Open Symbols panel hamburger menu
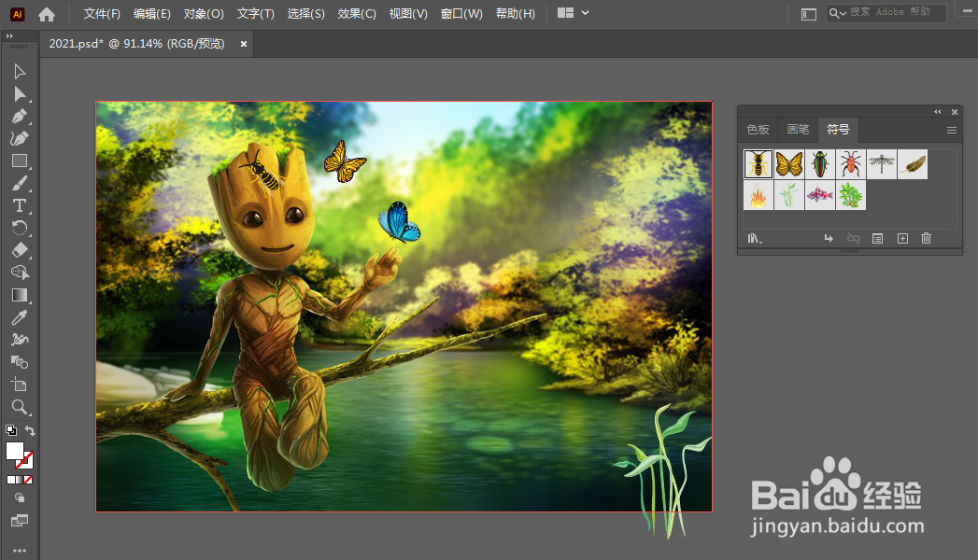This screenshot has height=560, width=978. (951, 130)
